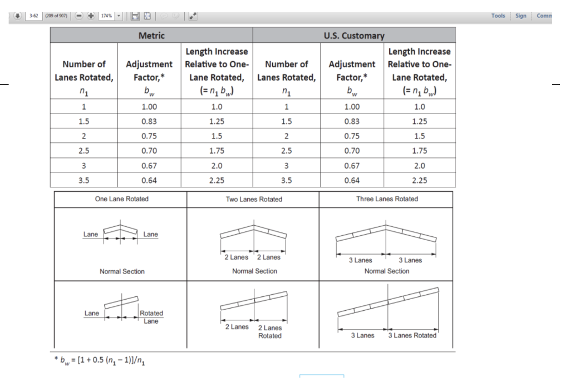Click the fit page to window icon
Screen dimensions: 570x392
pos(148,16)
